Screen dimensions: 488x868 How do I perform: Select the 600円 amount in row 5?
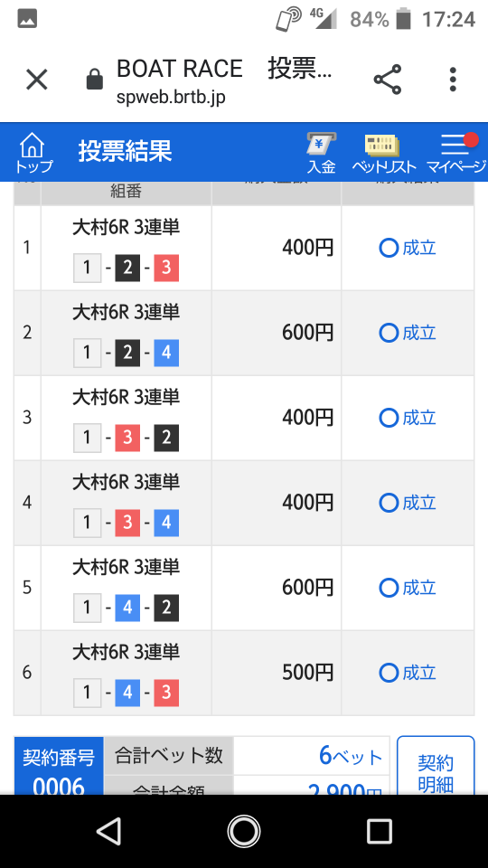click(307, 588)
